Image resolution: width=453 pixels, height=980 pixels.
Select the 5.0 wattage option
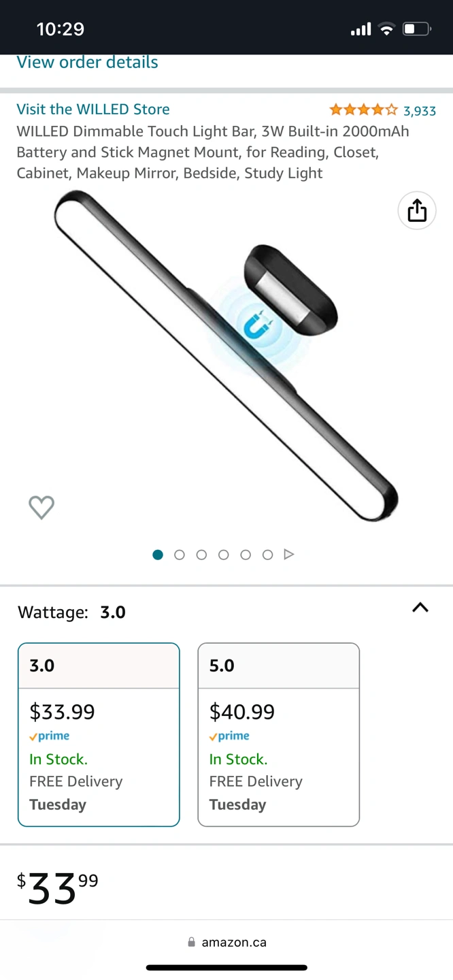click(278, 734)
